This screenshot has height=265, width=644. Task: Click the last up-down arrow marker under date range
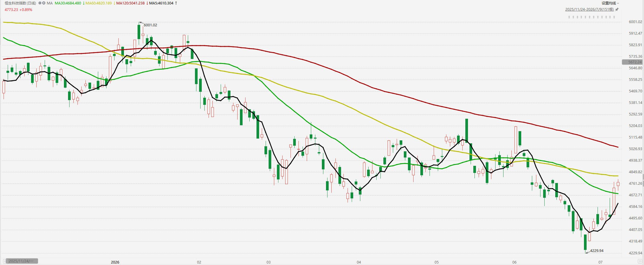point(614,17)
